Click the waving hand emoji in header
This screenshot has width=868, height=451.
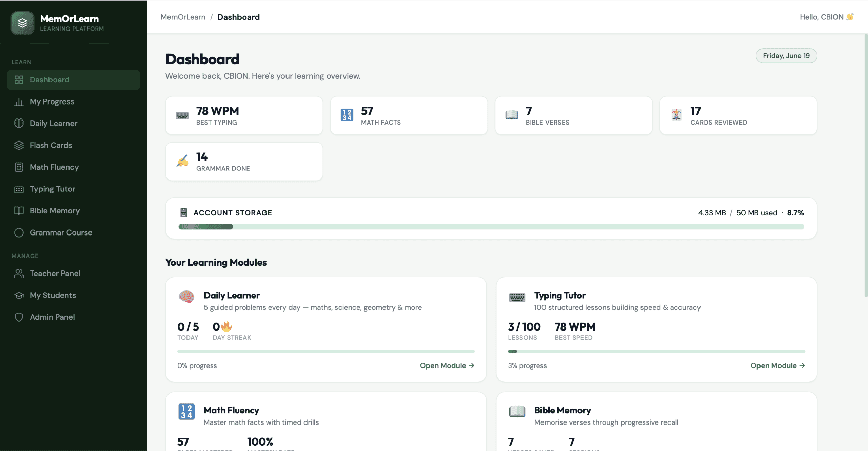[850, 17]
